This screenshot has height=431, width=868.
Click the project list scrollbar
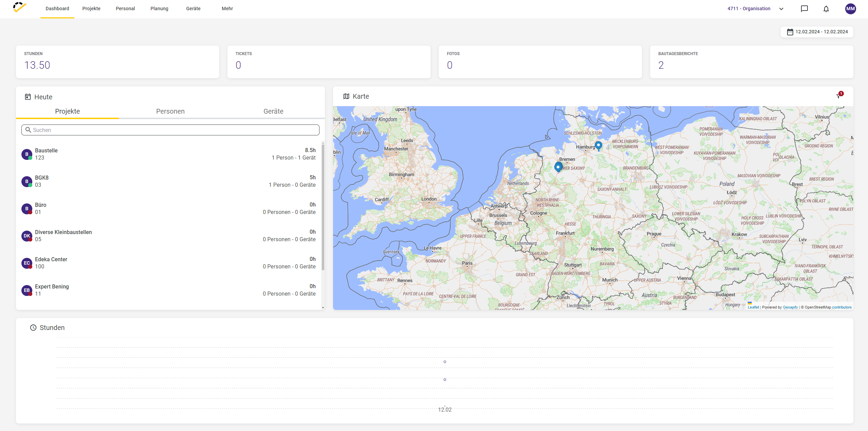click(323, 207)
